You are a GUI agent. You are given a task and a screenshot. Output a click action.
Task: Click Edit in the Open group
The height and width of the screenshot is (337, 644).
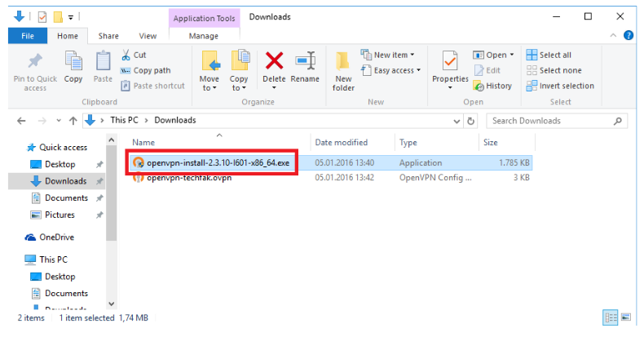(x=487, y=70)
